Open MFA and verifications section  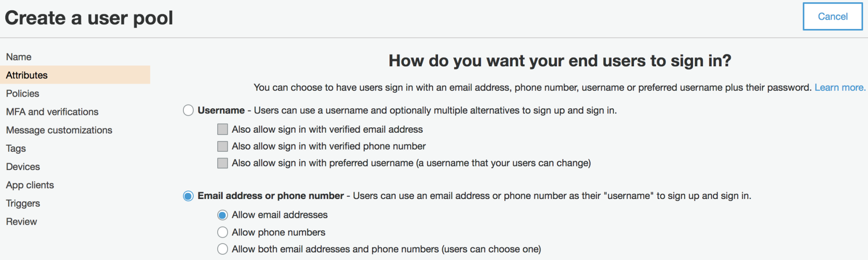(52, 112)
